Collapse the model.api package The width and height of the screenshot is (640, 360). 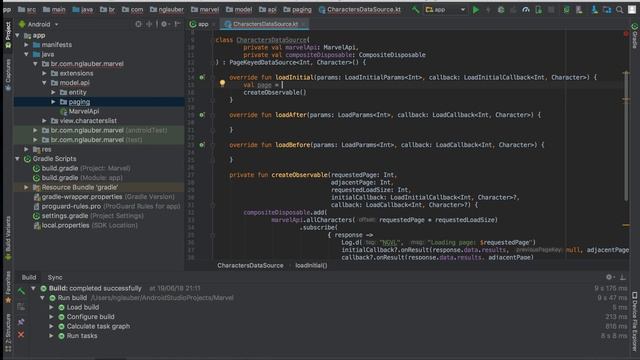[x=44, y=83]
